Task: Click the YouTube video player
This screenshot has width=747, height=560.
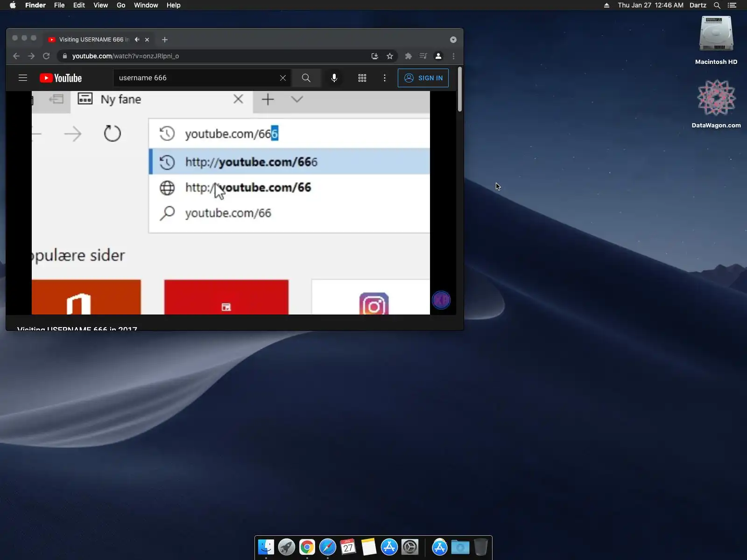Action: coord(231,203)
